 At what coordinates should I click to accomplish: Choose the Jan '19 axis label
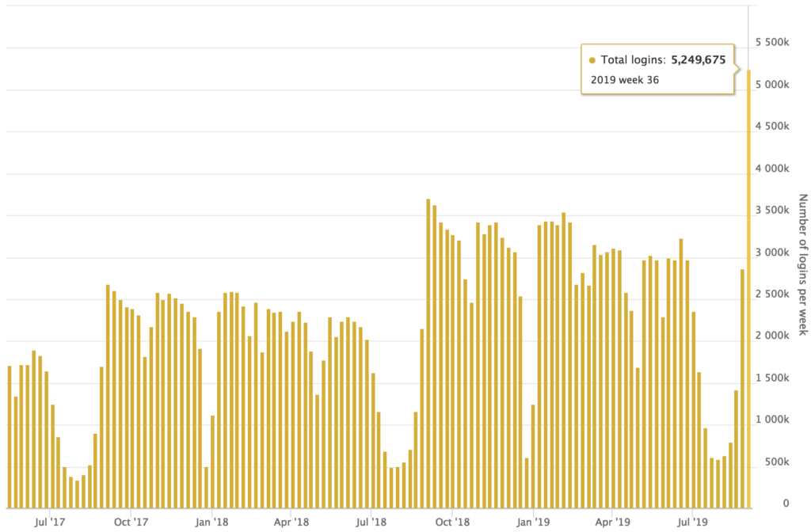pyautogui.click(x=533, y=521)
